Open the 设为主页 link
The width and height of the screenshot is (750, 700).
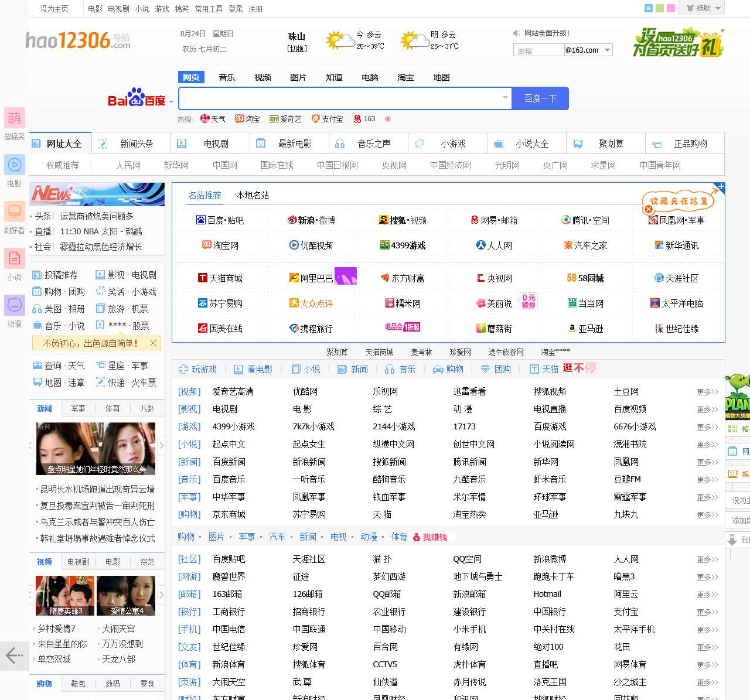(54, 9)
